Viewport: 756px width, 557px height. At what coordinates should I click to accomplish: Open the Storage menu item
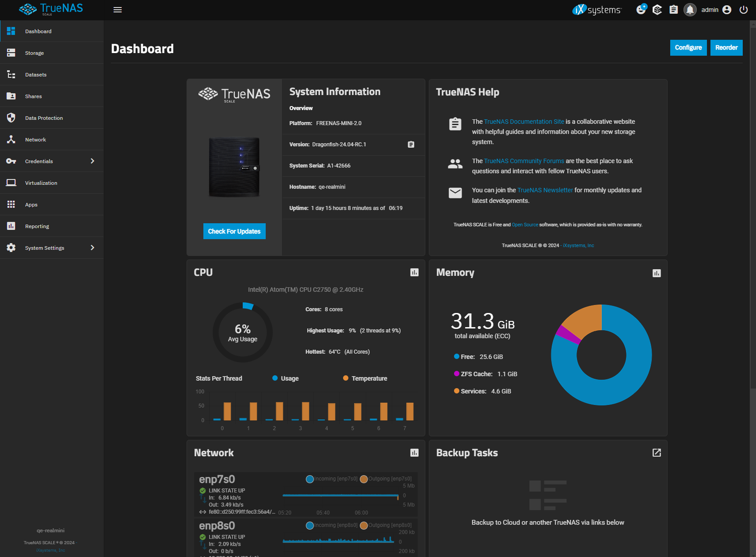point(52,53)
